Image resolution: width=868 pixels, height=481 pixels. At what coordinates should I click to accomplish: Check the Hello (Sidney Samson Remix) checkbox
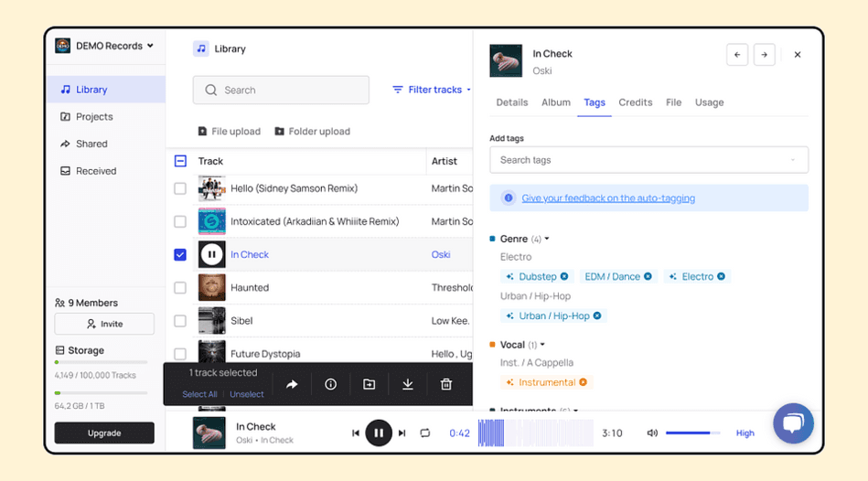coord(180,188)
